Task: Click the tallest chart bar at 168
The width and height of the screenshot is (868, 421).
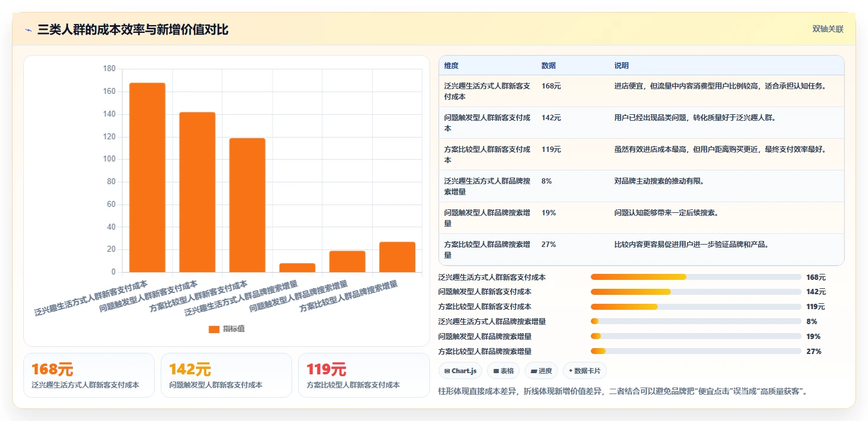Action: (x=147, y=178)
